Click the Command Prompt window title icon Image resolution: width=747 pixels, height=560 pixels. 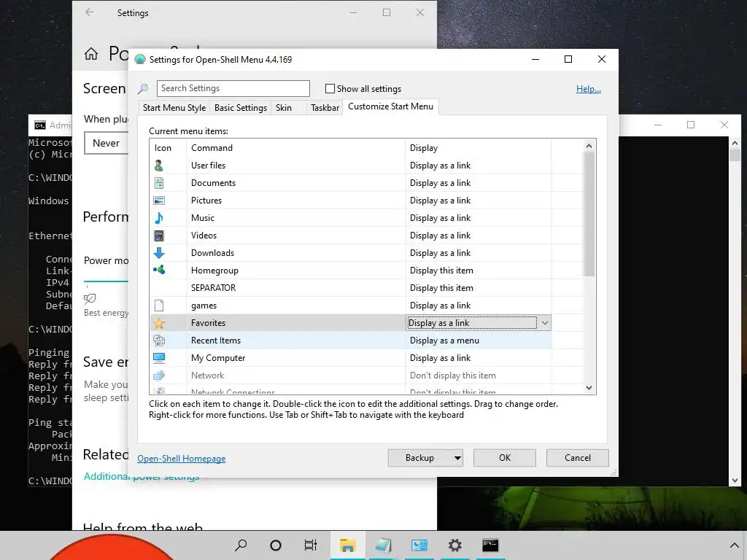point(40,125)
